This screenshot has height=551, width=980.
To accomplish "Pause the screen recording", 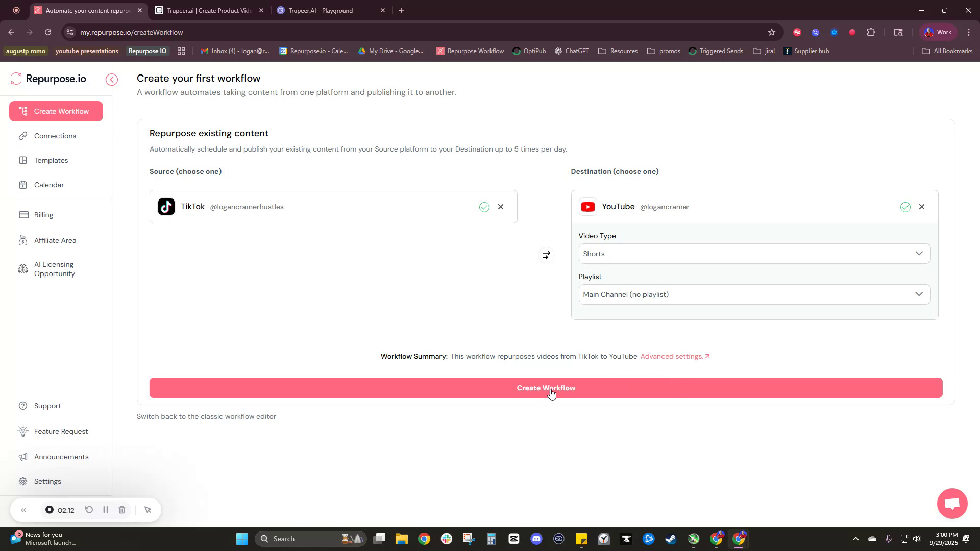I will click(106, 510).
